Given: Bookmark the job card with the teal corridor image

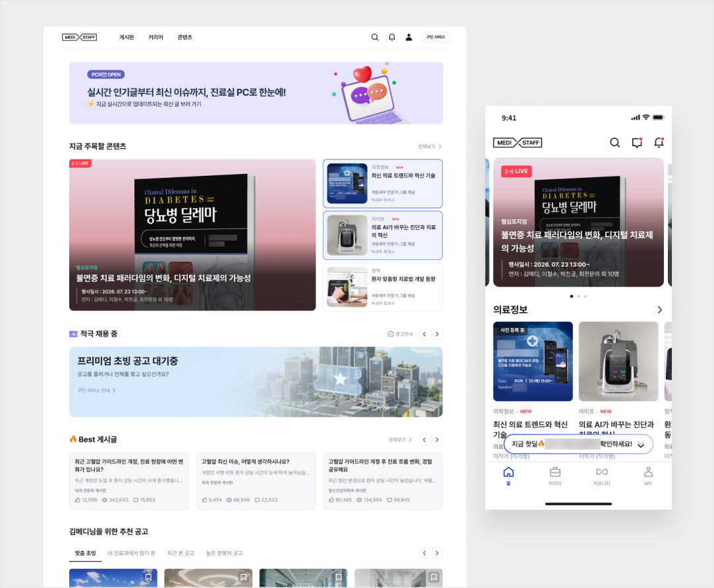Looking at the screenshot, I should coord(339,577).
